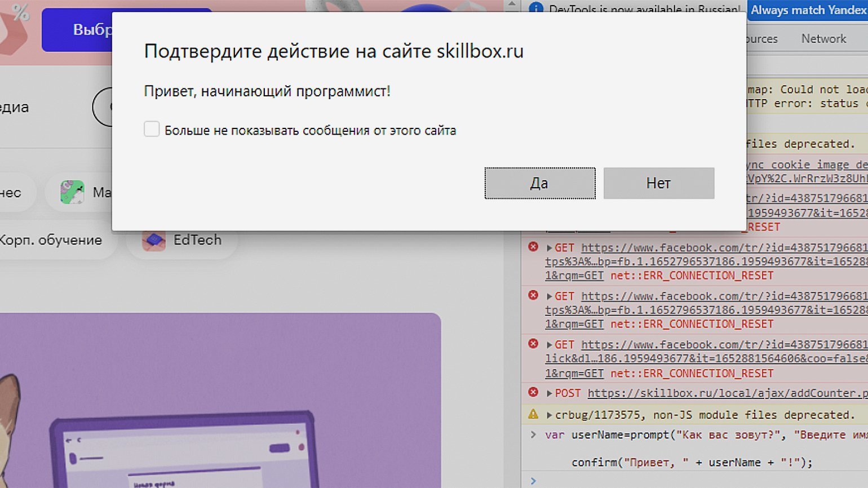The width and height of the screenshot is (868, 488).
Task: Open the 'lick&dl…186.1959493677' URL link
Action: (706, 358)
